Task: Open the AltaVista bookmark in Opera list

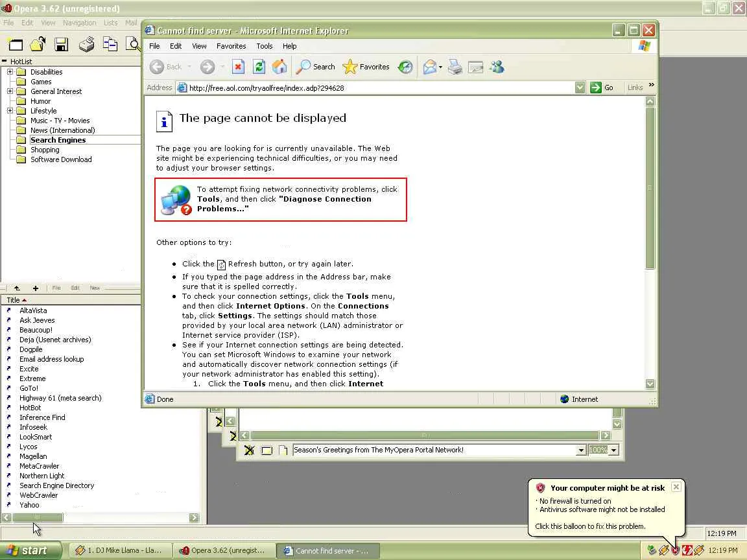Action: tap(33, 310)
